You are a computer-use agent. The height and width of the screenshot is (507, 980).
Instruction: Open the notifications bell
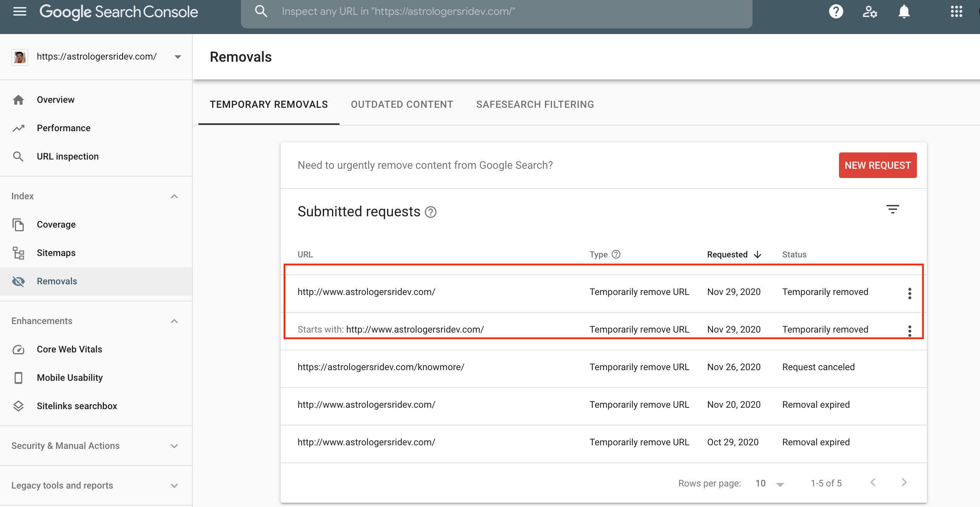coord(904,11)
